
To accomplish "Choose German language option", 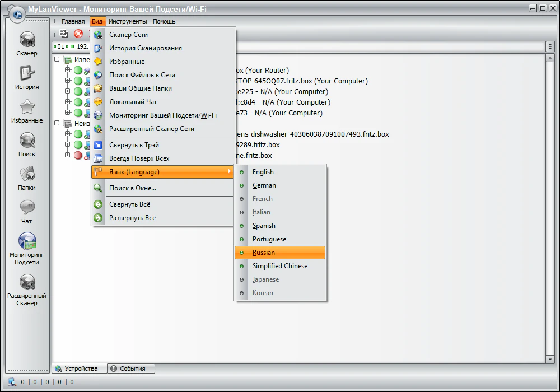I will pos(264,185).
